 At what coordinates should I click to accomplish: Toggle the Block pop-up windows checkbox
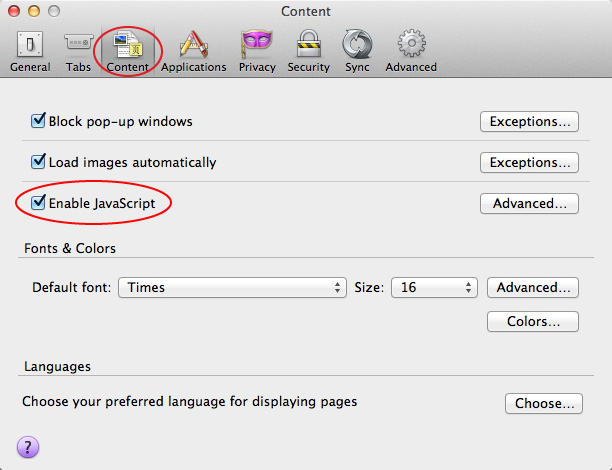(x=39, y=122)
